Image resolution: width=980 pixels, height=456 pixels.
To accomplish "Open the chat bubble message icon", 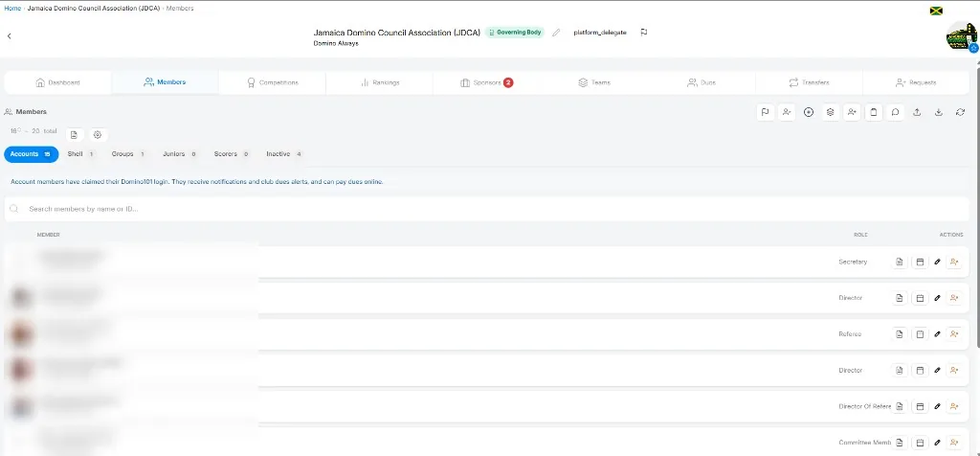I will pyautogui.click(x=895, y=113).
